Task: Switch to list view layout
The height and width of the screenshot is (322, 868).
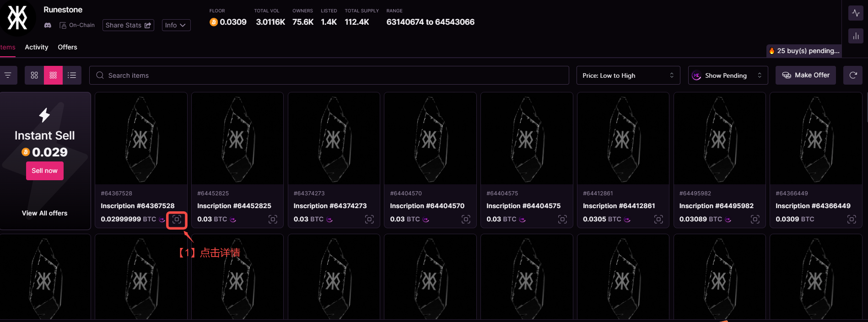Action: coord(72,75)
